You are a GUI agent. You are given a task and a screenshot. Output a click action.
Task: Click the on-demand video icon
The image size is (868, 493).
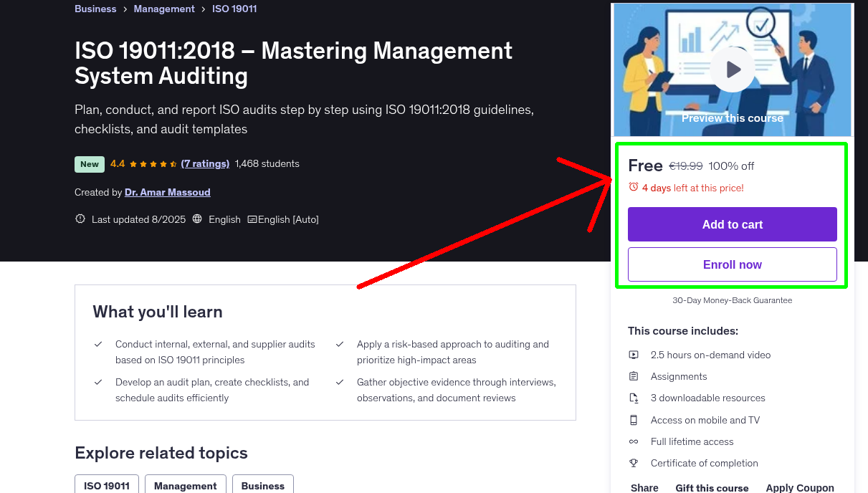634,355
